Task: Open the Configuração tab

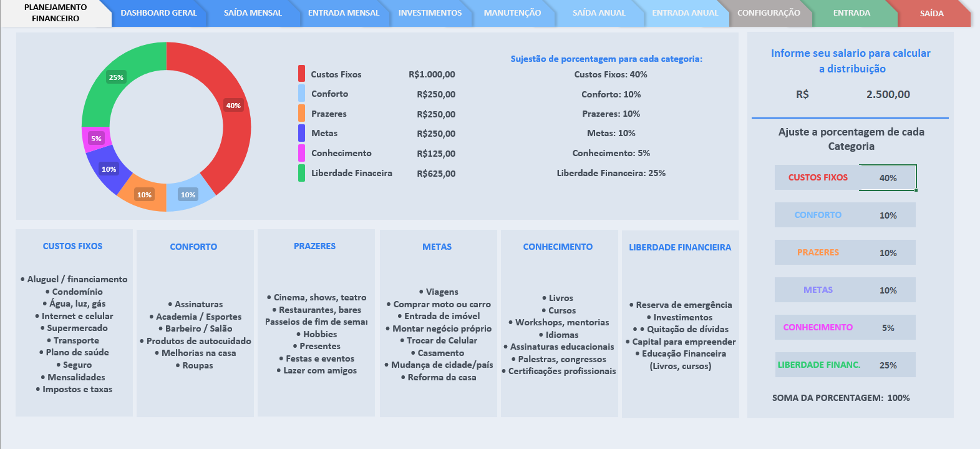Action: coord(769,13)
